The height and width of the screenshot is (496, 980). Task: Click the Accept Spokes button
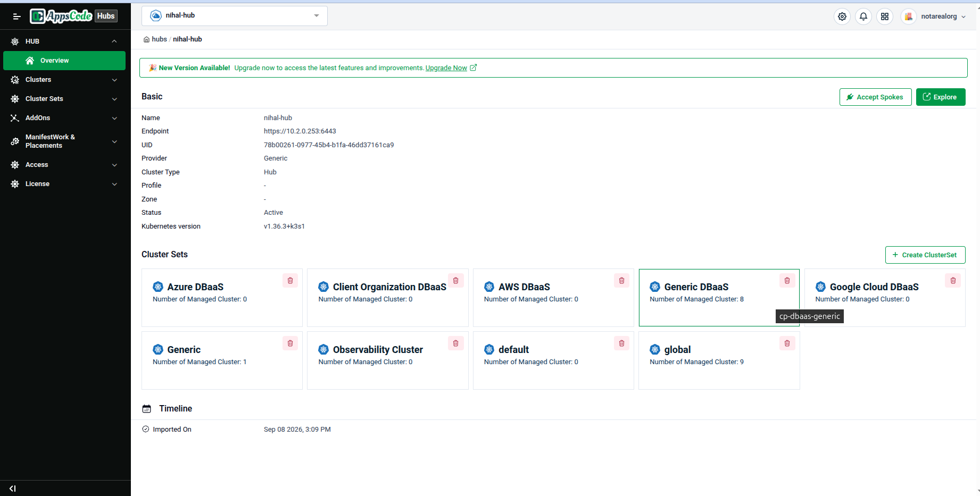pos(875,97)
